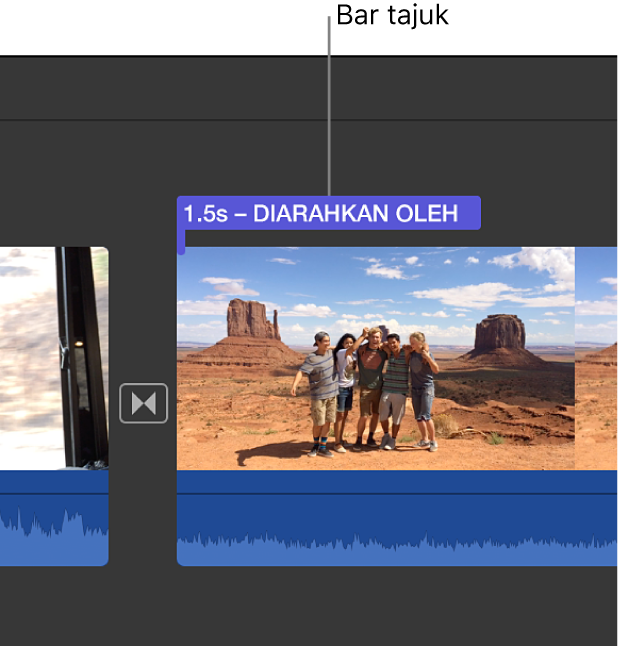Click the 1.5s duration text in title bar

(205, 213)
